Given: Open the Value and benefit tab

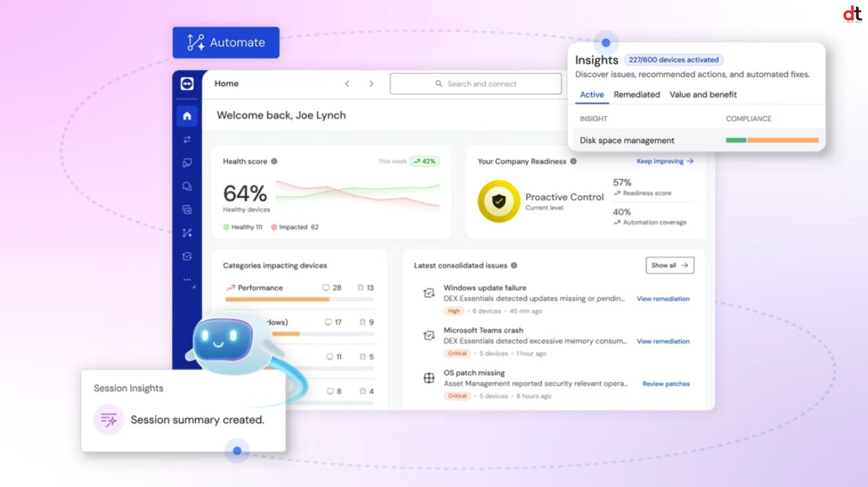Looking at the screenshot, I should (703, 94).
